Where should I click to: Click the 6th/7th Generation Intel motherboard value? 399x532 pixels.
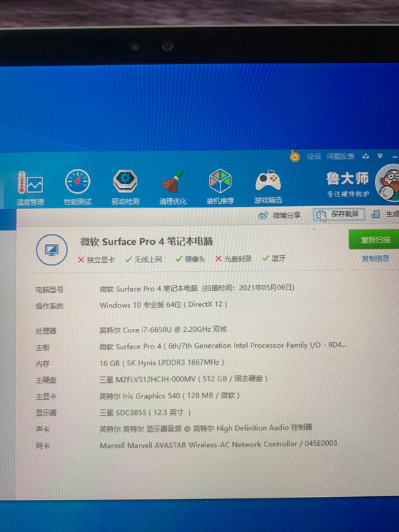223,346
